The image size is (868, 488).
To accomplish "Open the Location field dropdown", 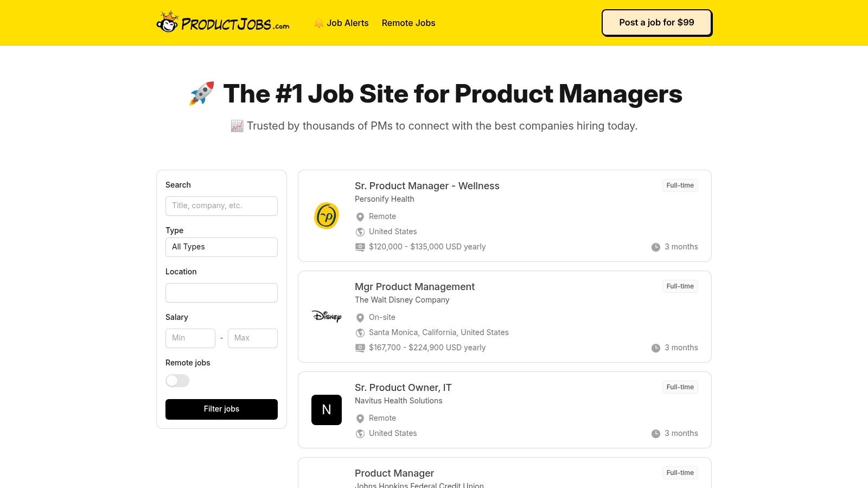I will point(221,292).
